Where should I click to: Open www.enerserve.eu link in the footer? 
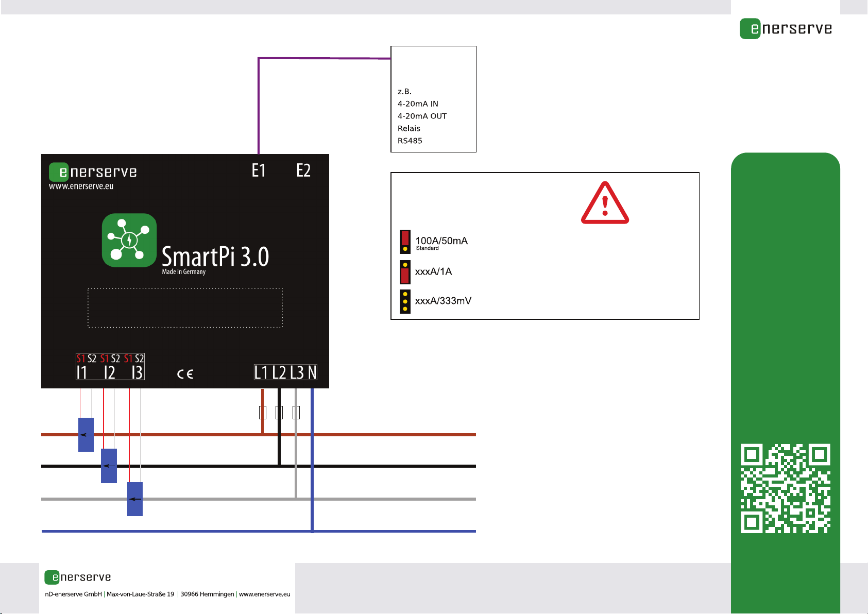tap(264, 594)
